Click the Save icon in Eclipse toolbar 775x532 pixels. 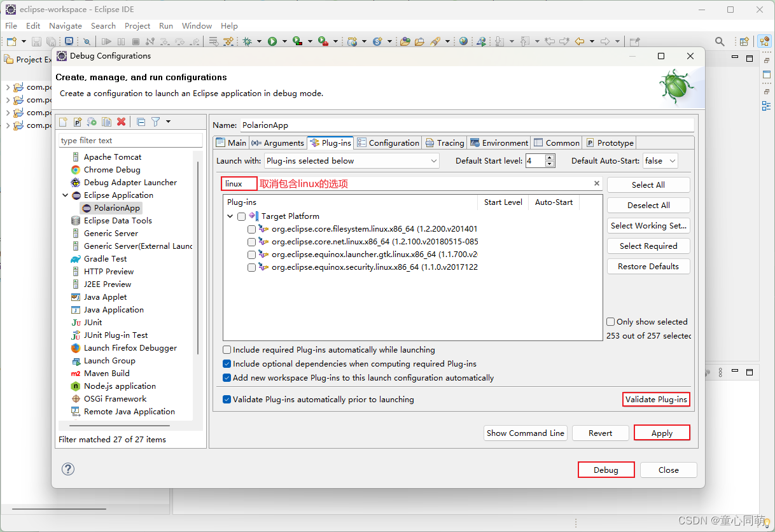[x=36, y=41]
